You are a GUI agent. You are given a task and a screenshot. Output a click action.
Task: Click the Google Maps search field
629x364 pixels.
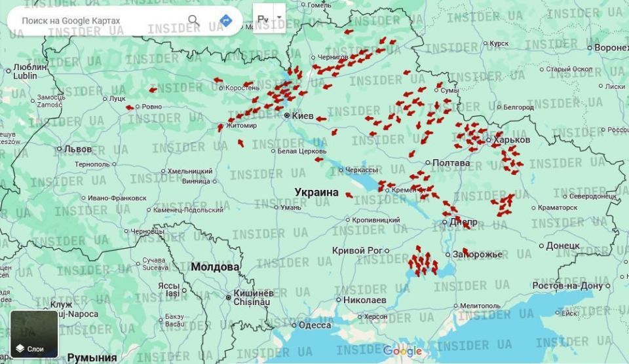click(x=98, y=20)
